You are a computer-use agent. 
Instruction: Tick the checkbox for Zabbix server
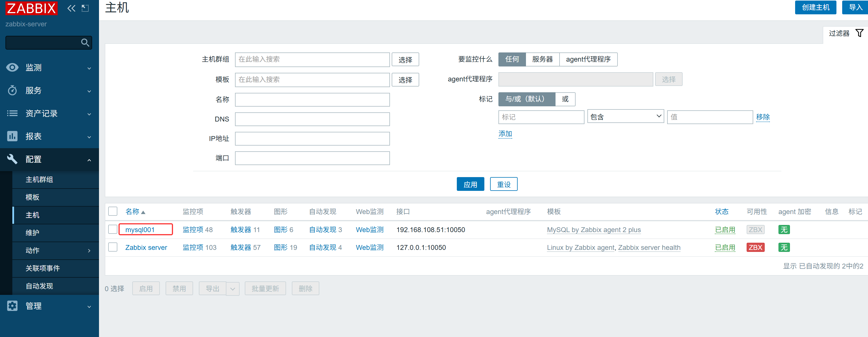click(113, 247)
